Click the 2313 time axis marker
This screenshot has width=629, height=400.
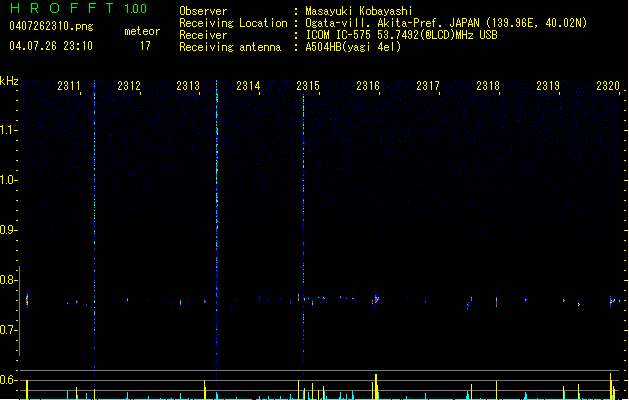188,86
